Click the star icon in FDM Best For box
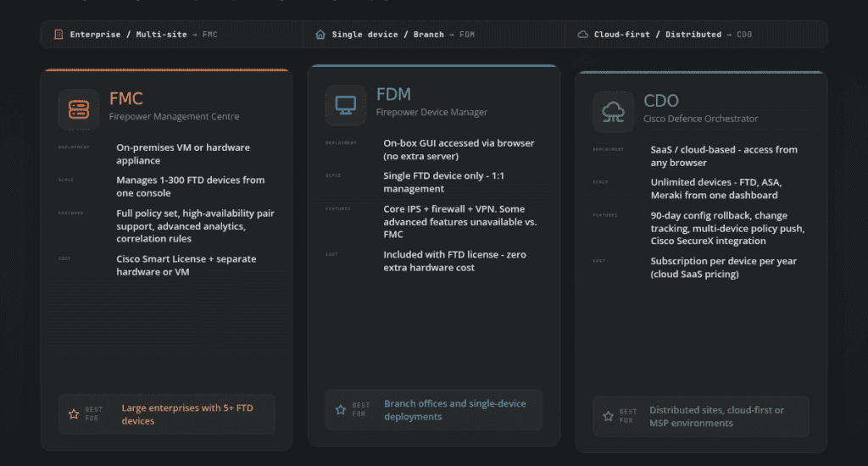The image size is (868, 466). pos(341,409)
